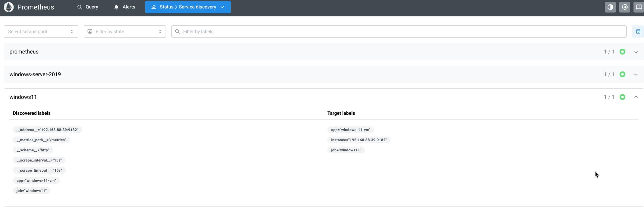Image resolution: width=644 pixels, height=215 pixels.
Task: Click the magnifier icon in label filter
Action: (177, 31)
